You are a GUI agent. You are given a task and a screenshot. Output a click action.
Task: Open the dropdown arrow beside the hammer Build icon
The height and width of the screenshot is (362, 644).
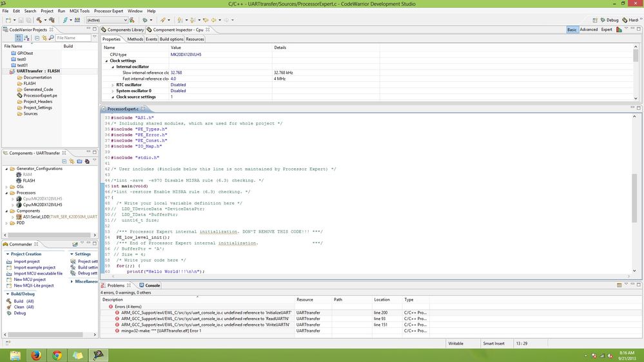(x=45, y=20)
